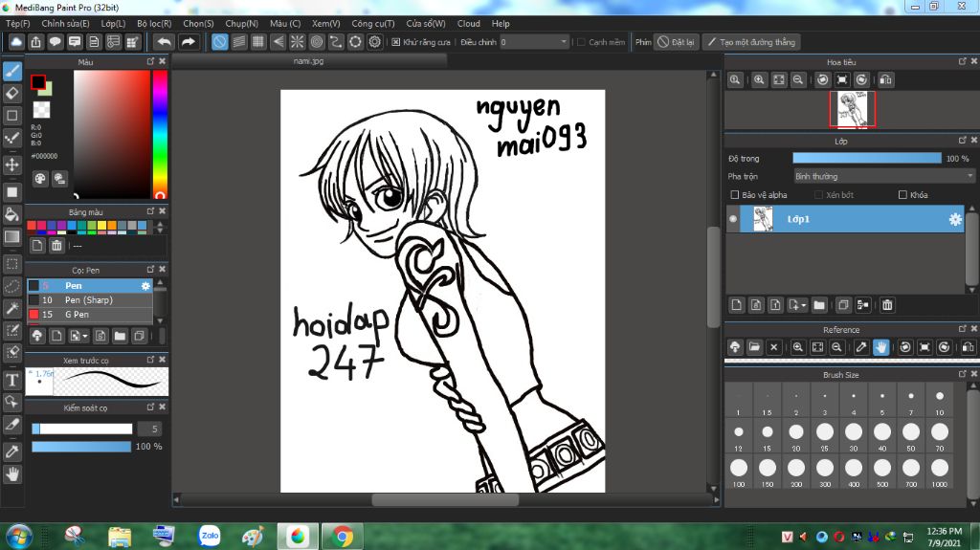Viewport: 980px width, 550px height.
Task: Open Zalo from the taskbar
Action: coord(210,537)
